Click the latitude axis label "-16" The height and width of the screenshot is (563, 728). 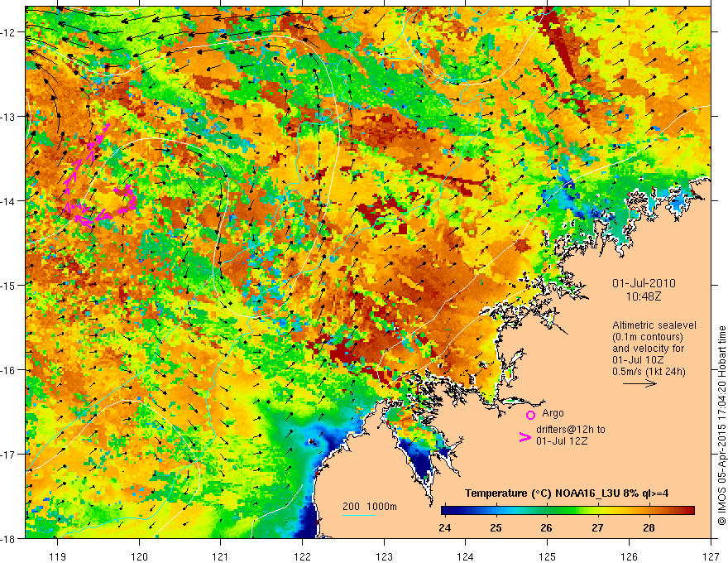pyautogui.click(x=8, y=370)
